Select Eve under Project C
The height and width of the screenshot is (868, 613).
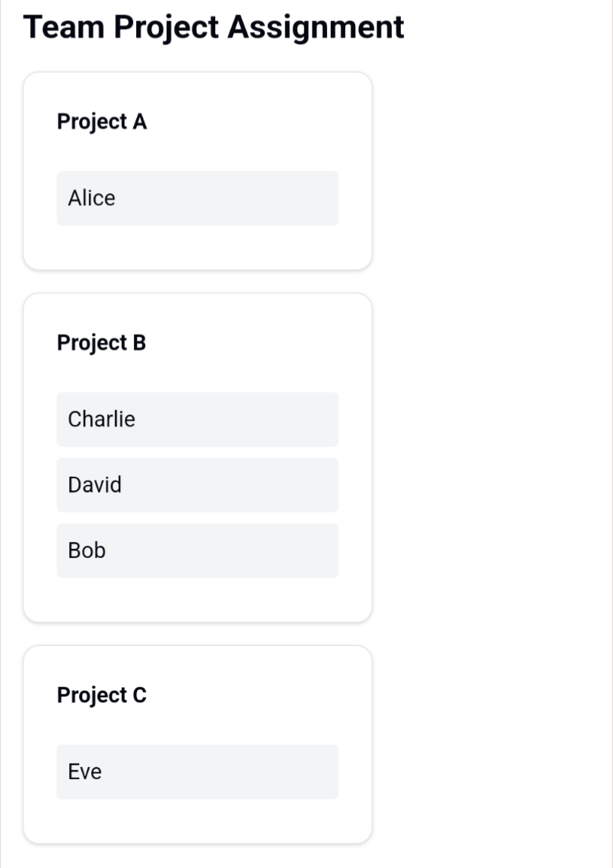pos(197,771)
